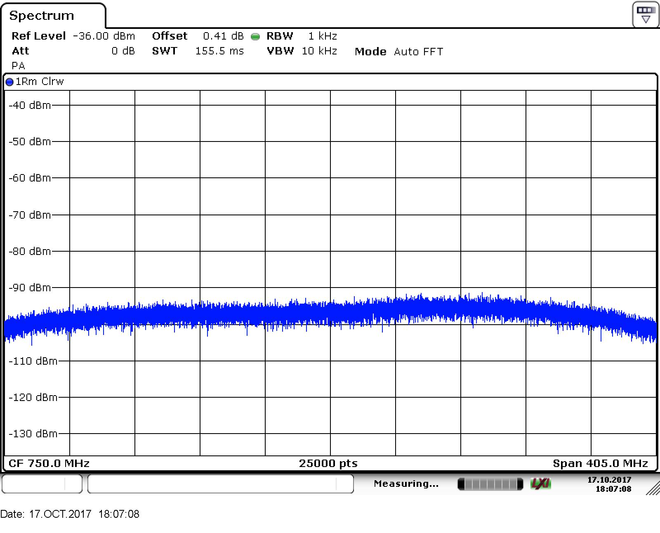This screenshot has width=660, height=533.
Task: Click the -110 dBm axis label
Action: (33, 361)
